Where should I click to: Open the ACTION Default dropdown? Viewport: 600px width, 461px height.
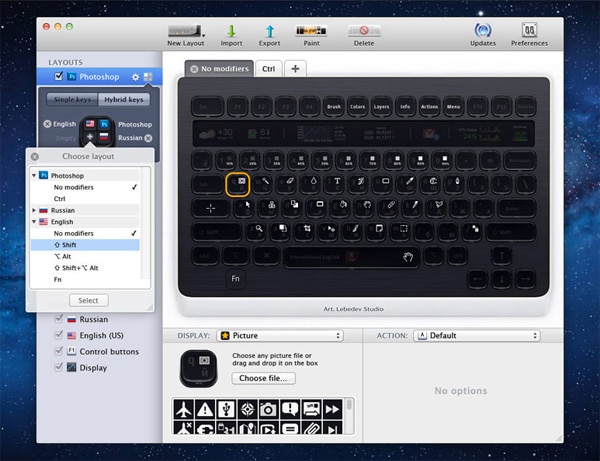[476, 335]
